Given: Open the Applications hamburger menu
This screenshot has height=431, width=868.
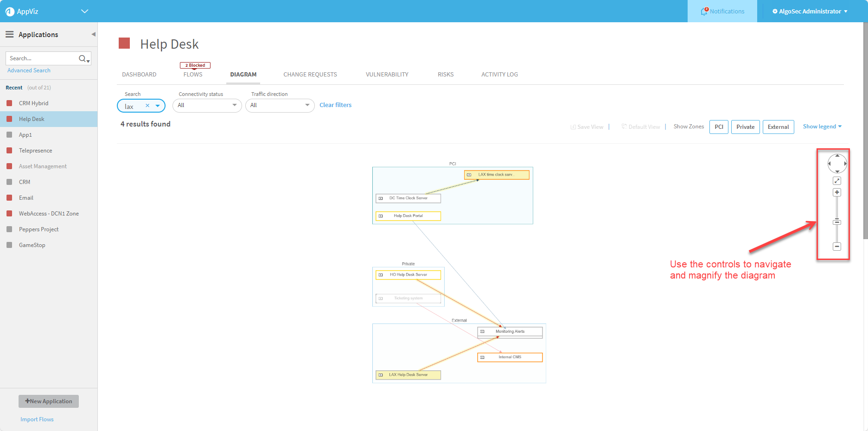Looking at the screenshot, I should [9, 34].
